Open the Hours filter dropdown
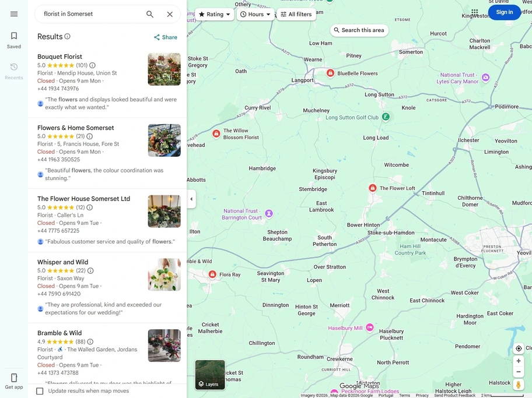The image size is (532, 398). [x=256, y=14]
